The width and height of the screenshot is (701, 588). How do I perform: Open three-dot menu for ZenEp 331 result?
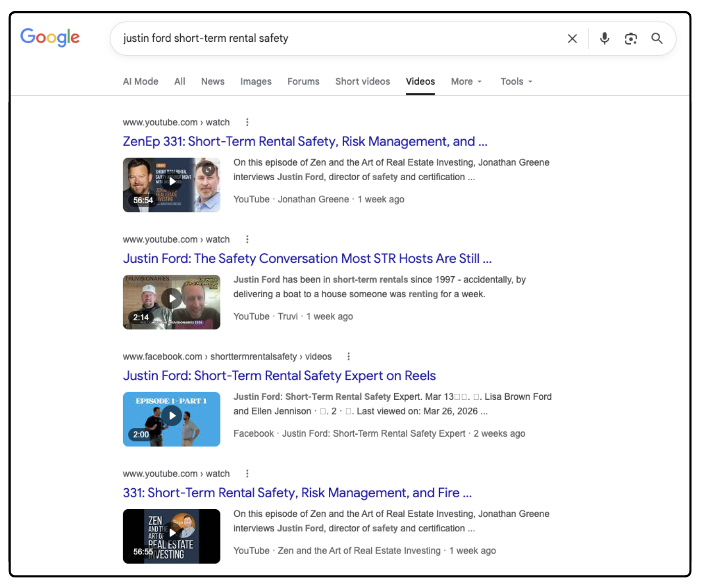tap(247, 122)
